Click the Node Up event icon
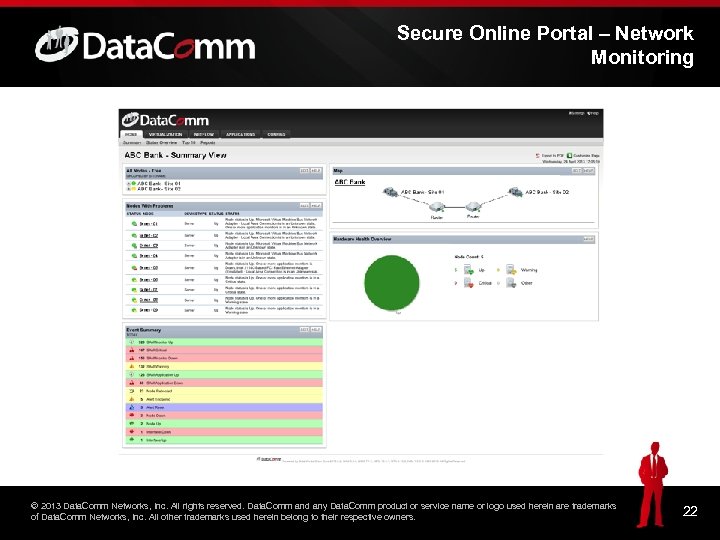 132,423
